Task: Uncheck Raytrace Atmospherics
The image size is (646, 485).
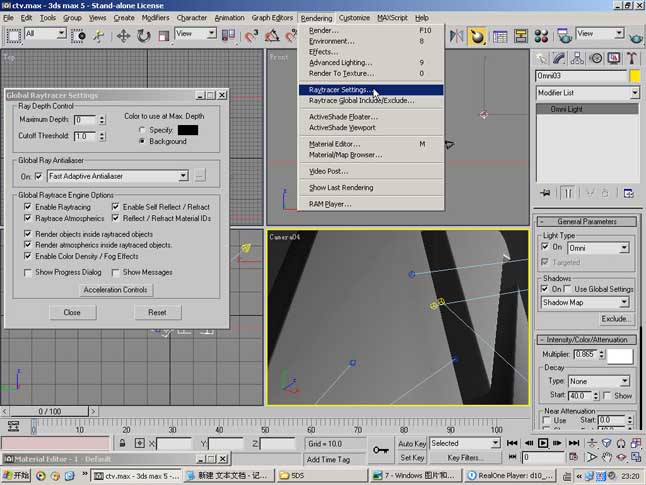Action: pos(28,218)
